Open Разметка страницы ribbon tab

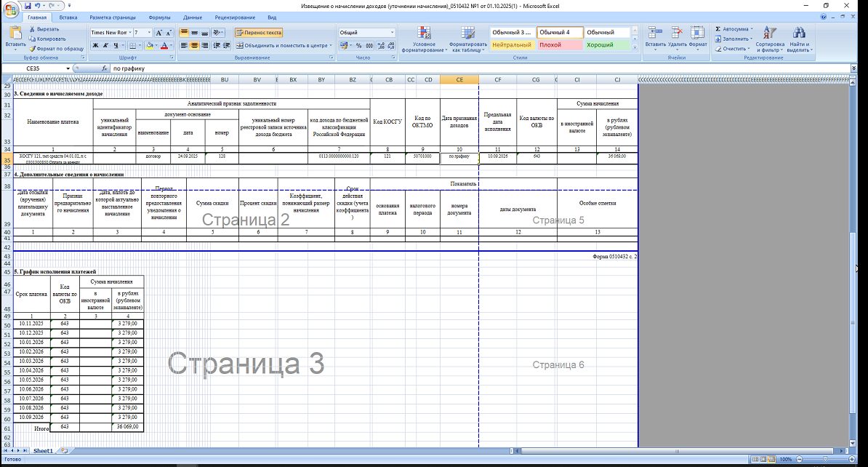point(113,17)
